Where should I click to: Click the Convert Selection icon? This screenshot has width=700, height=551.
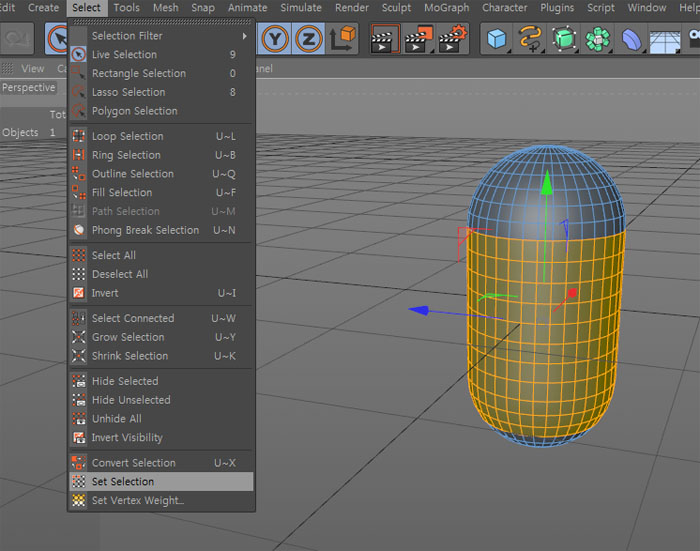click(x=79, y=463)
